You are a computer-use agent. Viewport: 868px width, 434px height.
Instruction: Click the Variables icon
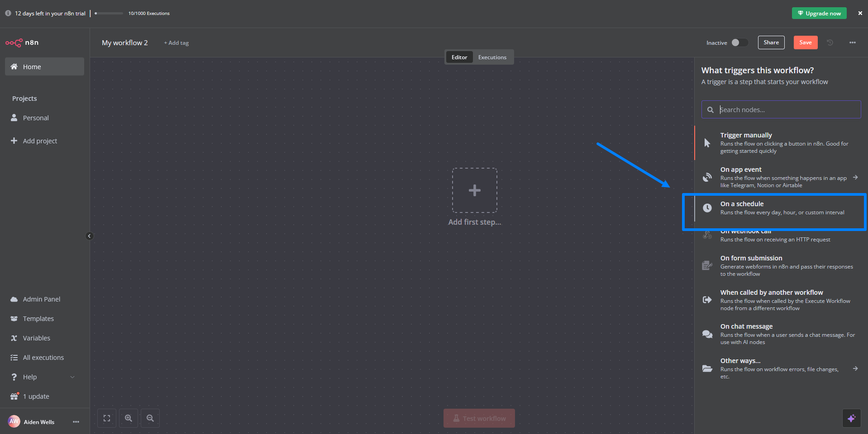(x=14, y=338)
